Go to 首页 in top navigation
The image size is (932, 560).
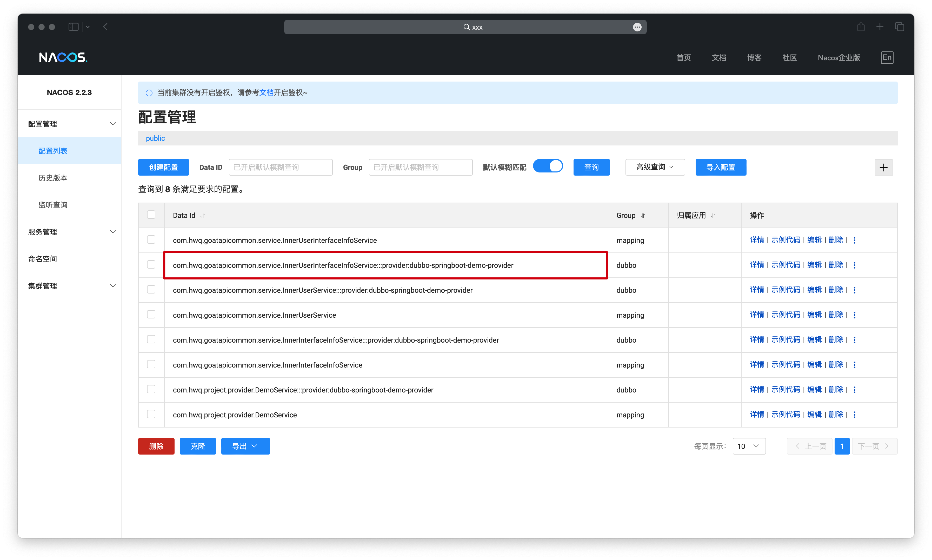tap(683, 58)
